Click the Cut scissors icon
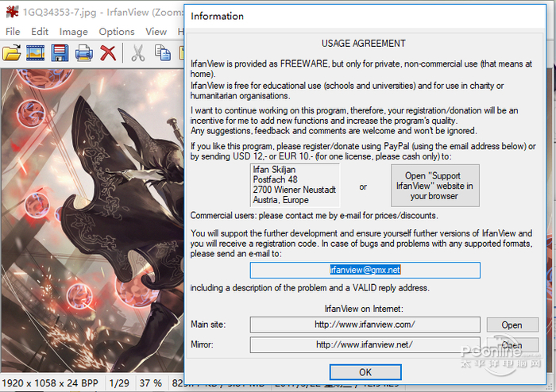Image resolution: width=556 pixels, height=392 pixels. 138,53
